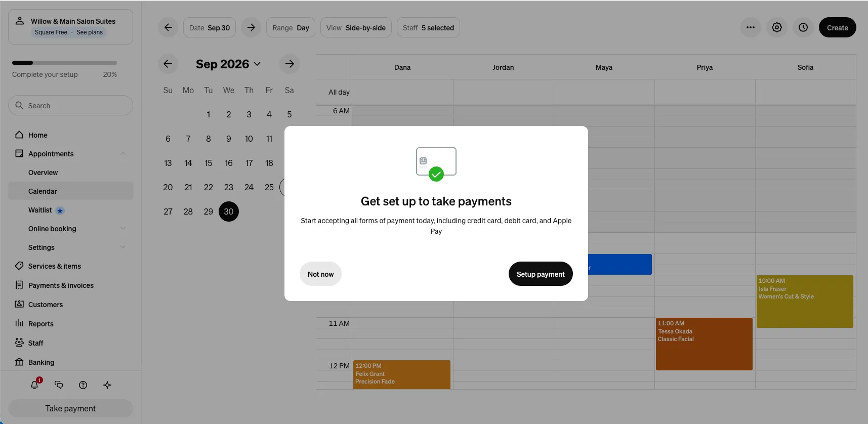The height and width of the screenshot is (424, 868).
Task: Open Isla Fraser Women's Cut appointment
Action: (x=805, y=302)
